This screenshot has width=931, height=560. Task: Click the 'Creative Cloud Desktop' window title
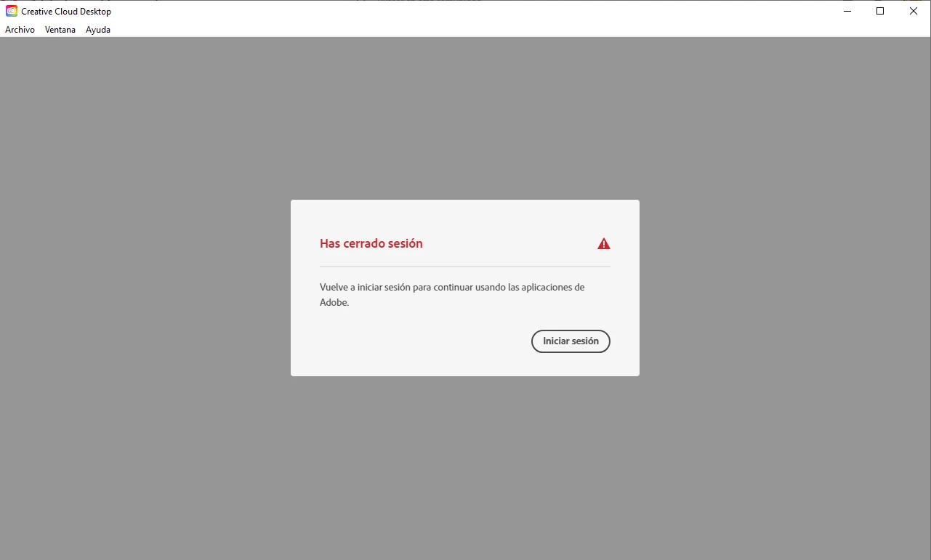(x=66, y=12)
